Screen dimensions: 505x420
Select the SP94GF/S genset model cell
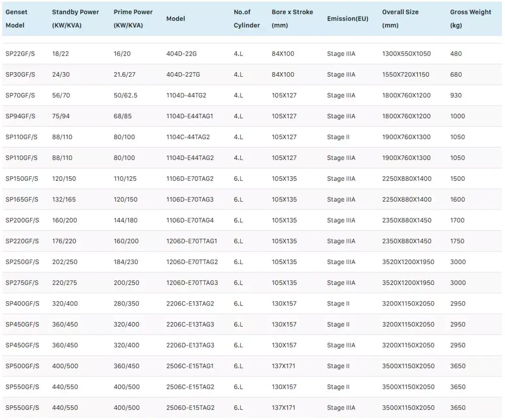click(x=20, y=116)
